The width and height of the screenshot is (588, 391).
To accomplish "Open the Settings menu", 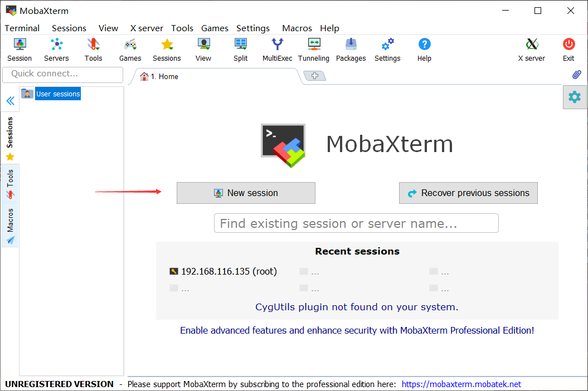I will [x=252, y=28].
